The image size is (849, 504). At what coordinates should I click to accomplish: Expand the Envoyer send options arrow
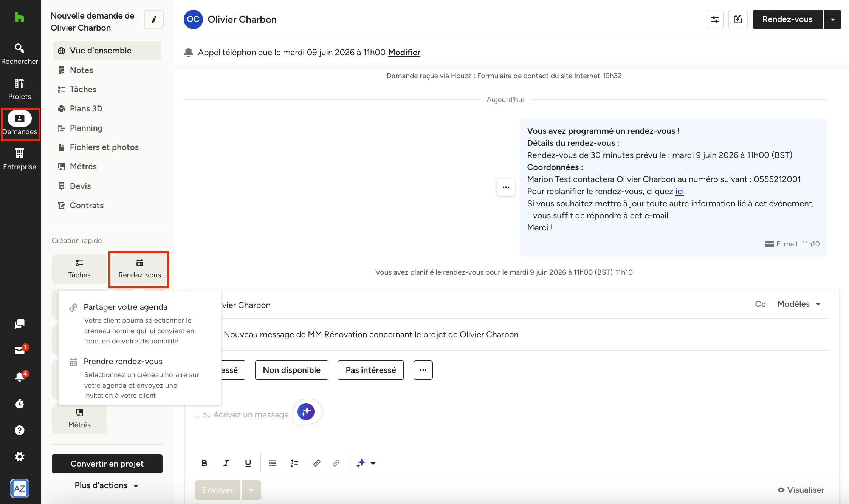pos(251,490)
